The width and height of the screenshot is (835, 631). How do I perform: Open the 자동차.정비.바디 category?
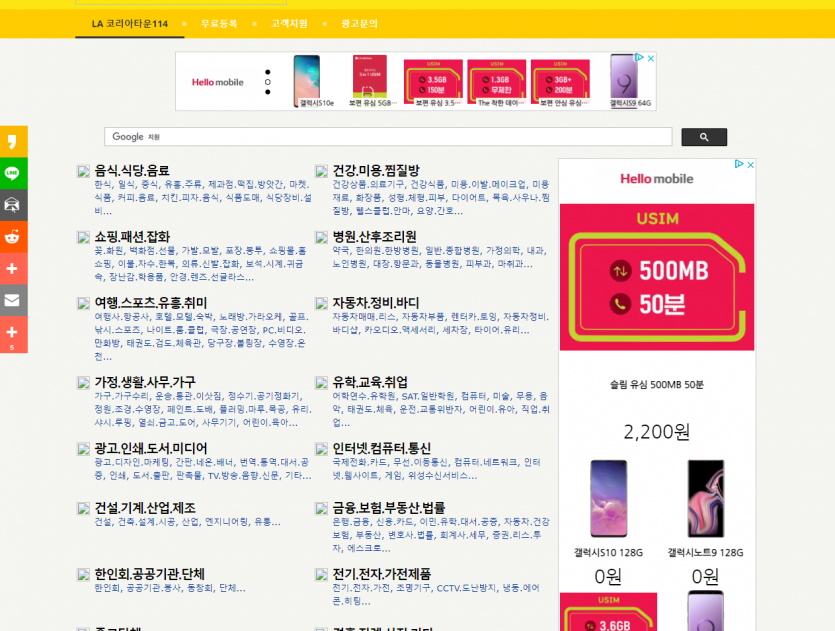[376, 303]
